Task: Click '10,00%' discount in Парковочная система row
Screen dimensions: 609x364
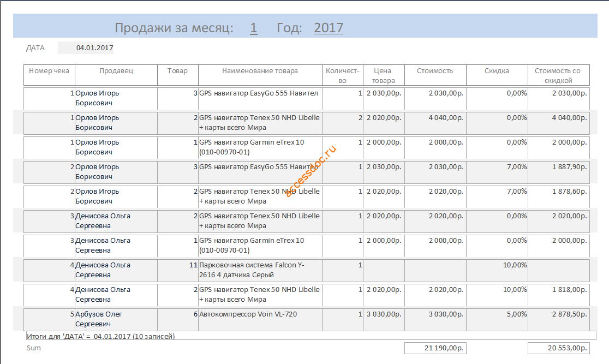Action: pyautogui.click(x=497, y=270)
